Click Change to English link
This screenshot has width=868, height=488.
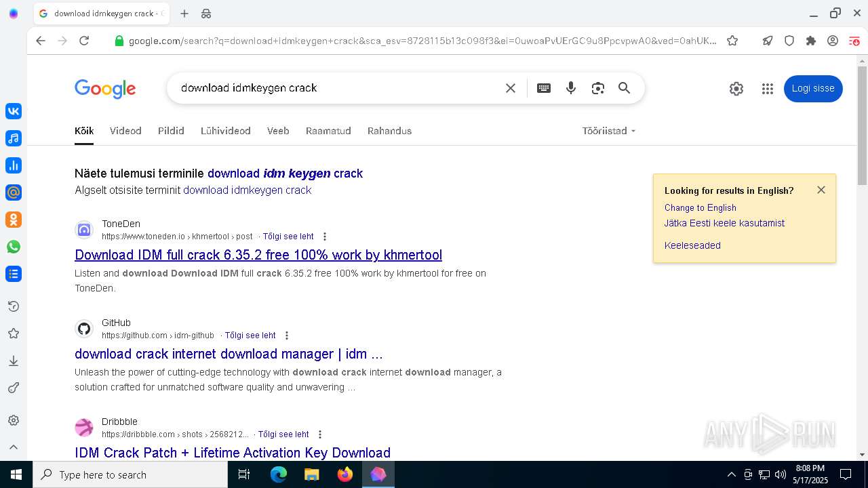tap(700, 208)
